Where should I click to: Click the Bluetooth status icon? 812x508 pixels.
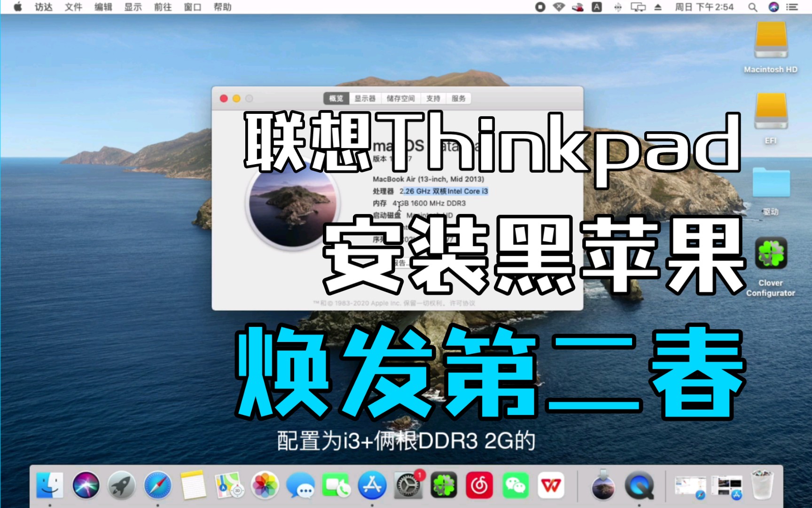point(618,7)
